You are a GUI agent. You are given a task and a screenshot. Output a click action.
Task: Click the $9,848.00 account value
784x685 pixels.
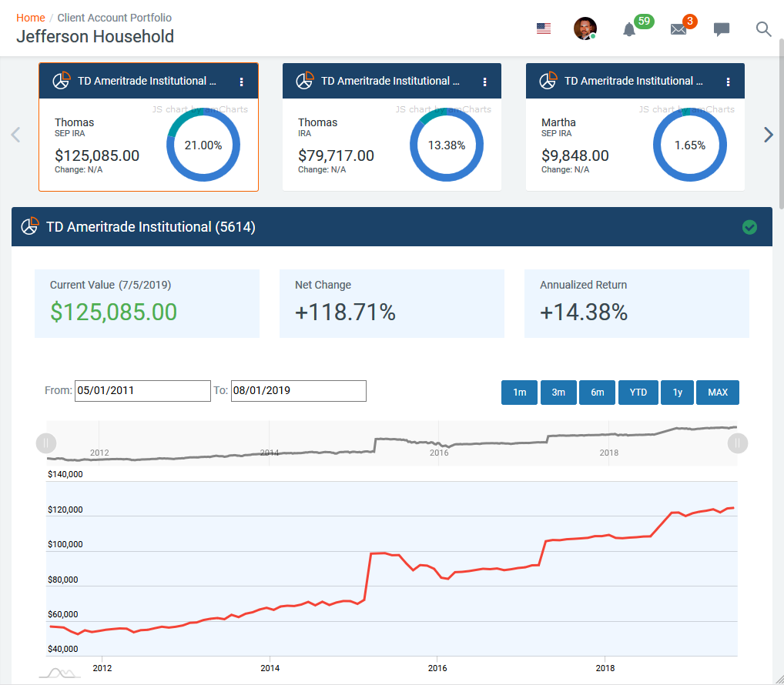pos(575,155)
